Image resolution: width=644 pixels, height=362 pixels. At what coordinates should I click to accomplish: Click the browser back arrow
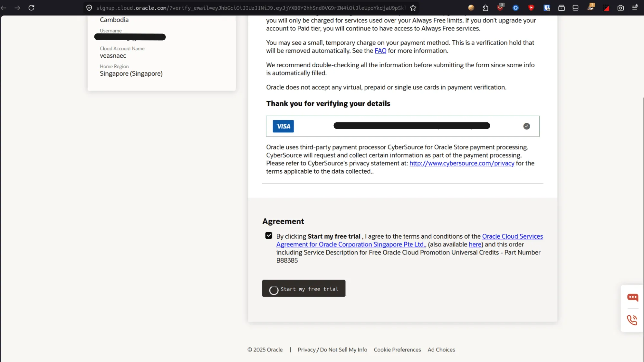[4, 8]
